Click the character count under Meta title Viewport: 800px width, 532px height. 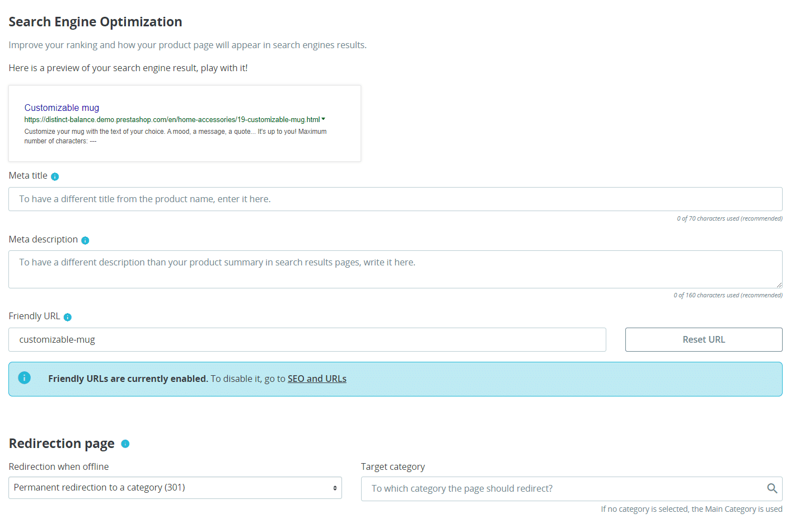[728, 218]
